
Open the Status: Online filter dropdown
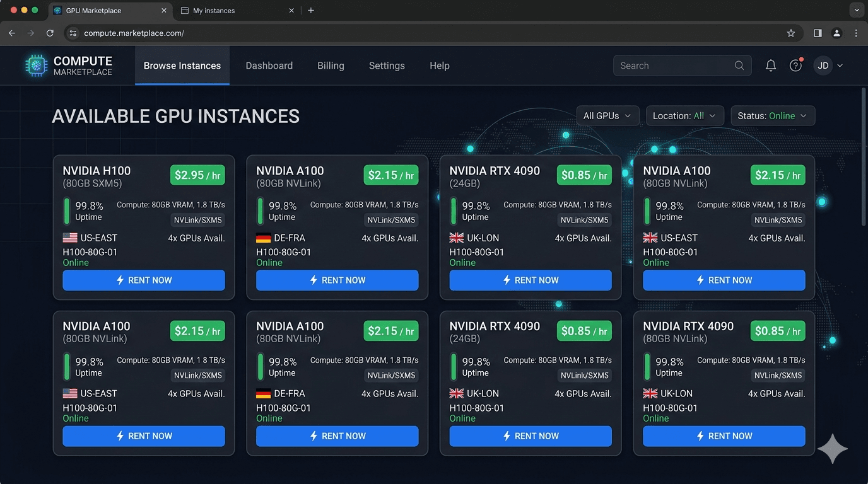point(773,115)
